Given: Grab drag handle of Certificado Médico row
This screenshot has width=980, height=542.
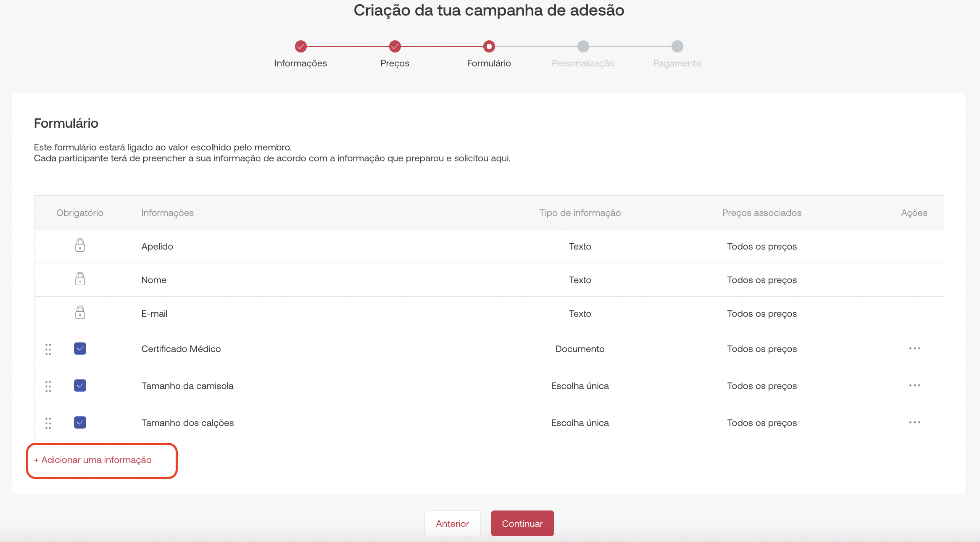Looking at the screenshot, I should click(x=48, y=349).
